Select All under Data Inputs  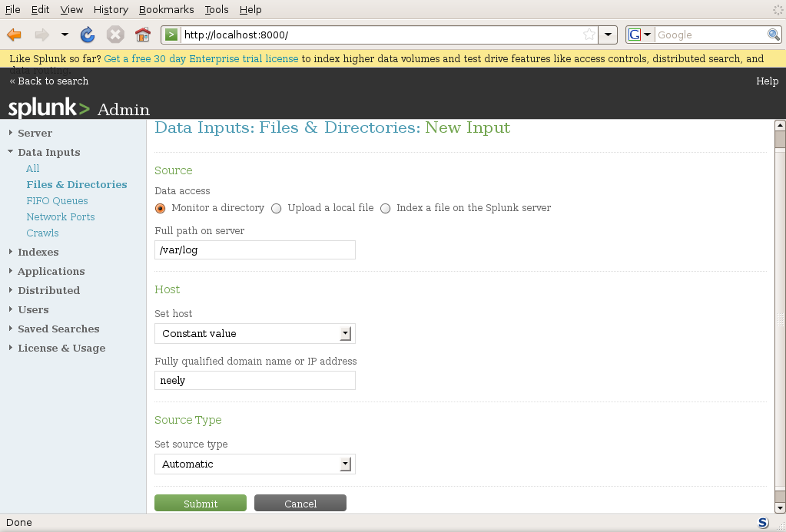click(32, 169)
